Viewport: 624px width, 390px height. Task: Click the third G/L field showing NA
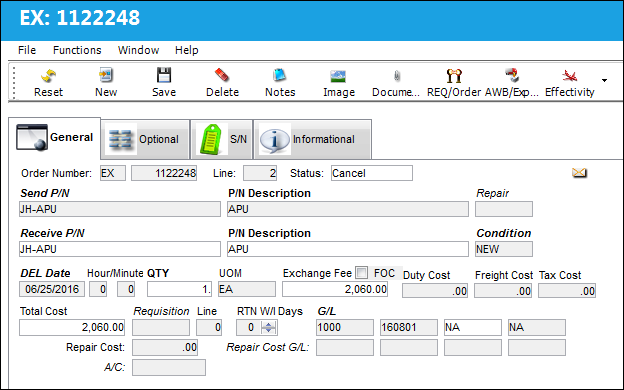point(473,327)
